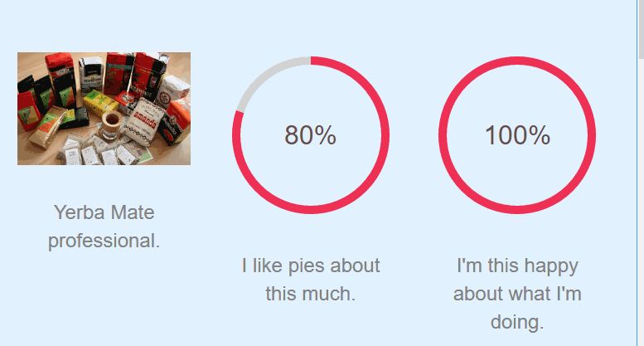Click the vertical scrollbar thumb on right edge
Viewport: 644px width, 346px height.
click(642, 29)
